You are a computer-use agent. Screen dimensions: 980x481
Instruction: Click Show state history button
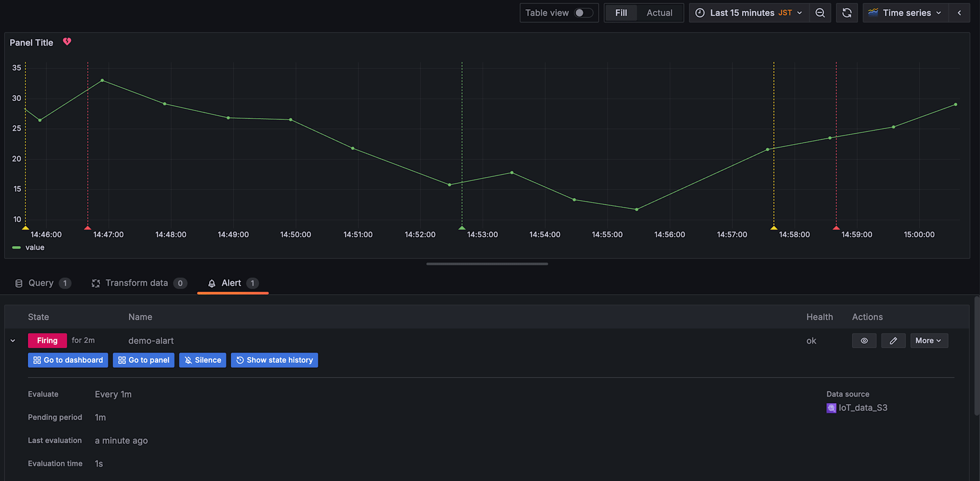point(274,360)
